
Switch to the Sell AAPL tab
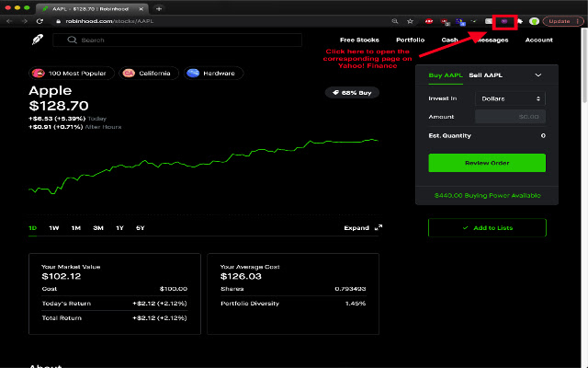point(486,75)
